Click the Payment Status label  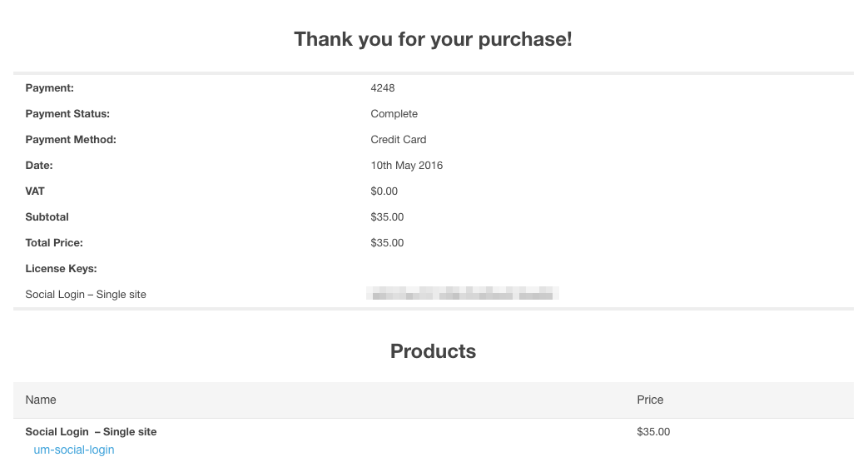click(67, 113)
